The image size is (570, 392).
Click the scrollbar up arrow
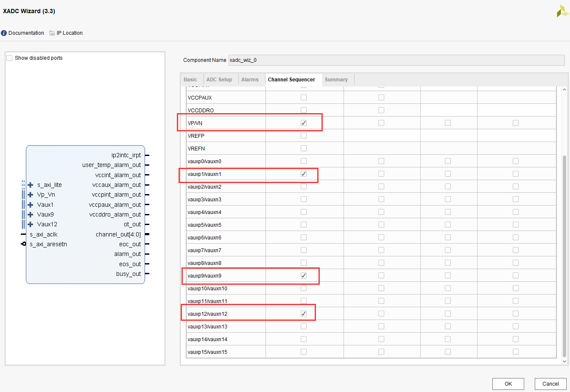tap(564, 89)
